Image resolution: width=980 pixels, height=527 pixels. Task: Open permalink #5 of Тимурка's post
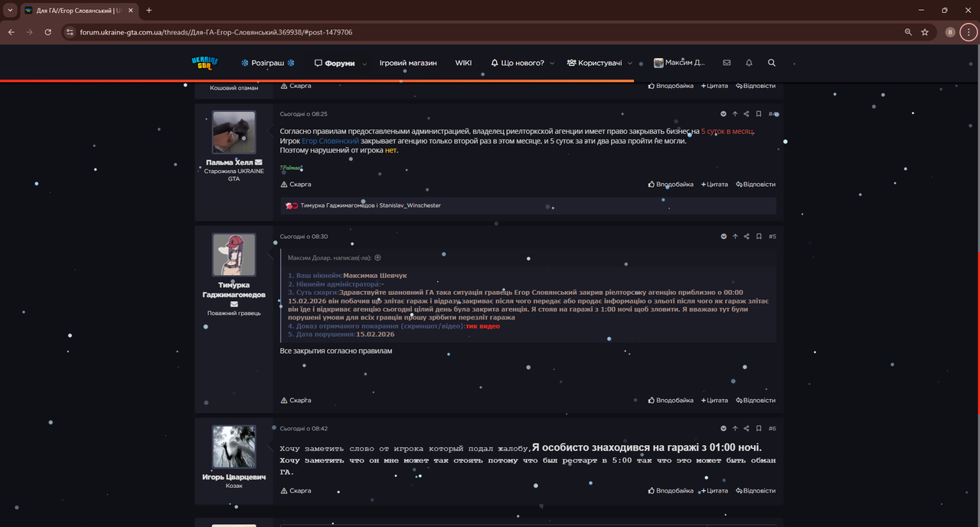tap(773, 237)
